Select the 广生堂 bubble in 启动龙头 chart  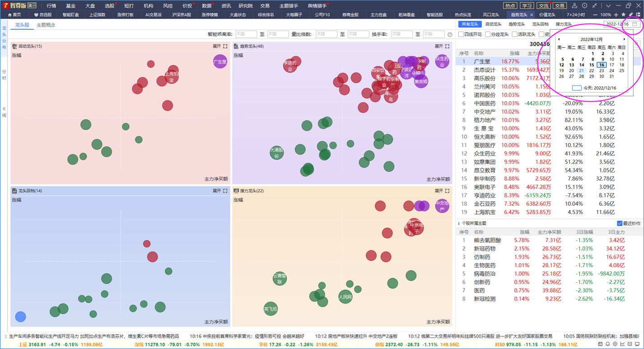click(x=220, y=61)
